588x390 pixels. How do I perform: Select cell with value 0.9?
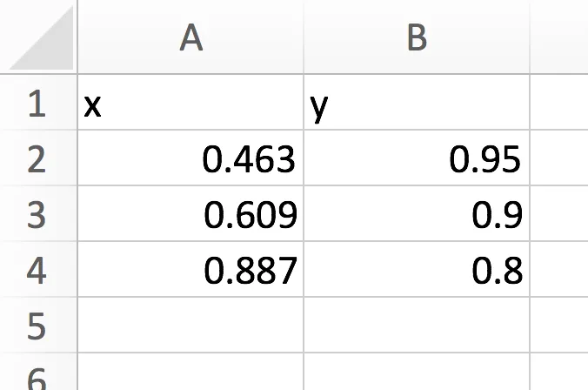[417, 213]
